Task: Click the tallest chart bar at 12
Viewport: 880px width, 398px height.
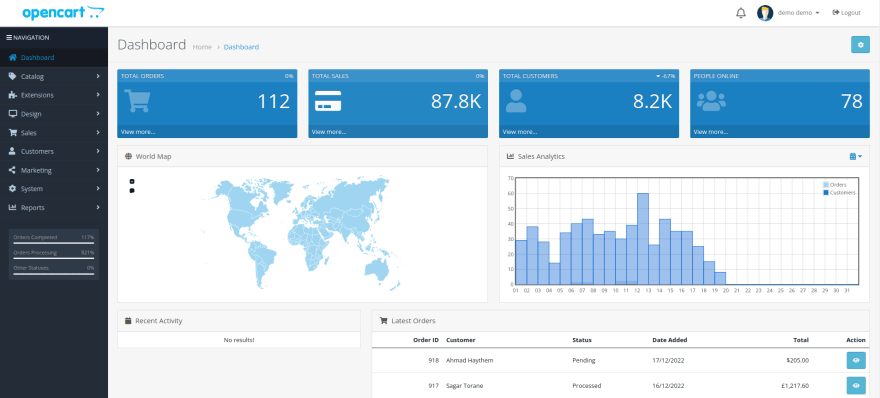Action: pos(643,239)
